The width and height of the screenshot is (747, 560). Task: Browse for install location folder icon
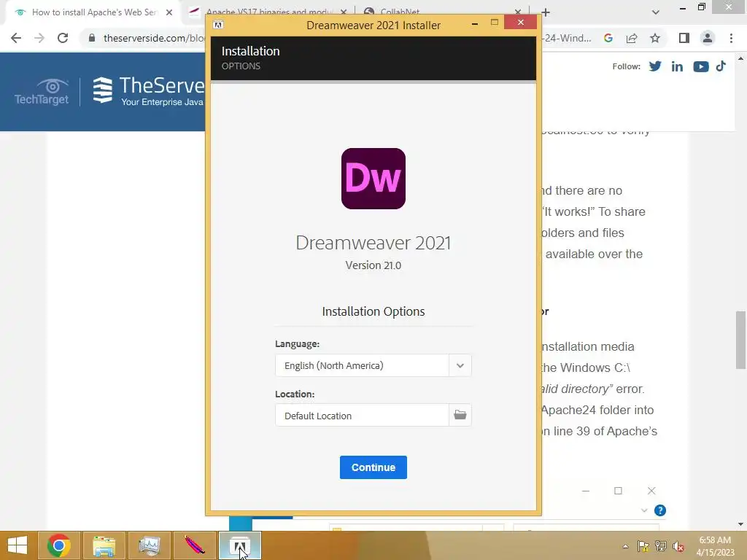coord(460,415)
